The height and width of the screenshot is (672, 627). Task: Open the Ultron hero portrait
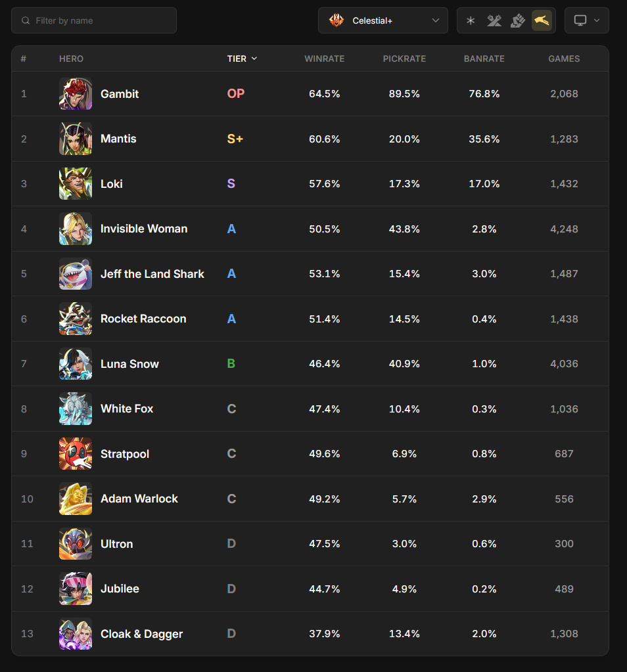pos(76,543)
